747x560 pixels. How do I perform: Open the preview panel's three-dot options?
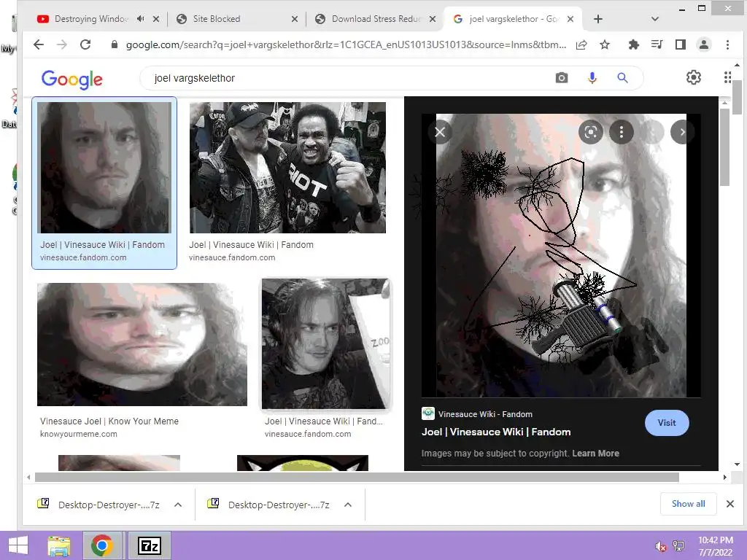click(x=622, y=132)
